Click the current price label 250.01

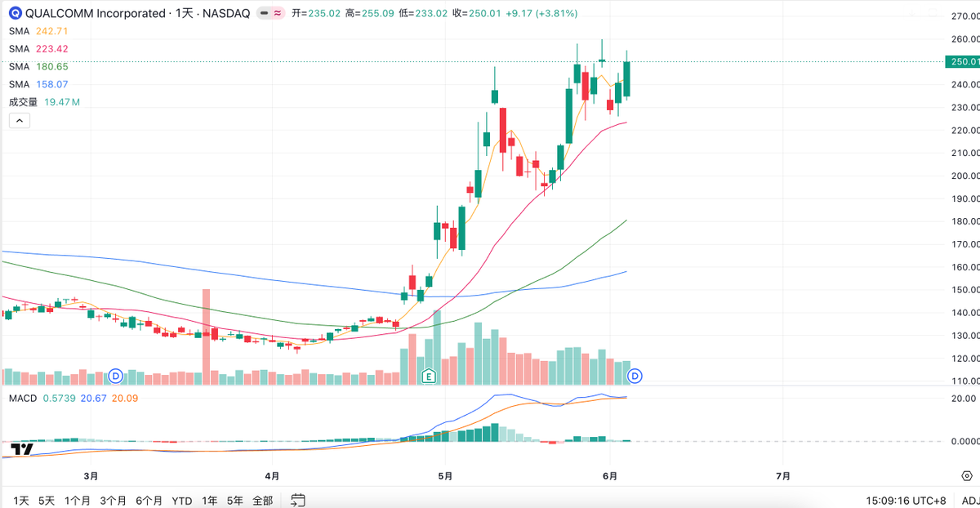[961, 61]
